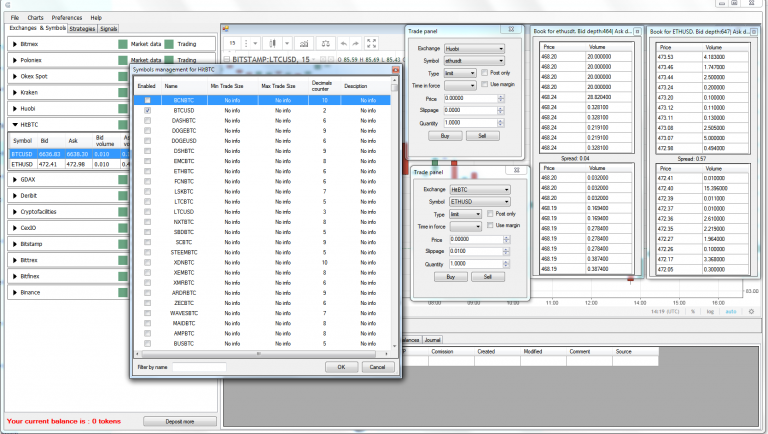Open the interval dropdown arrow on chart toolbar
This screenshot has height=434, width=768.
[x=255, y=44]
